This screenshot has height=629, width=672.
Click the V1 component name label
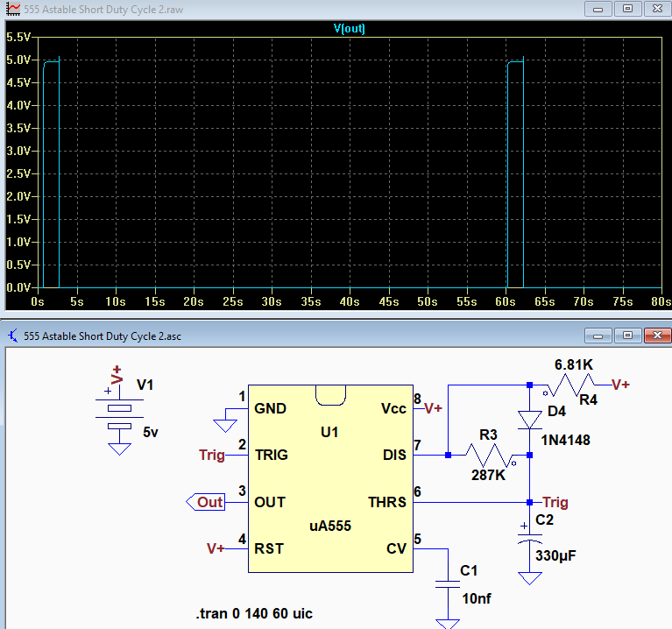point(145,385)
